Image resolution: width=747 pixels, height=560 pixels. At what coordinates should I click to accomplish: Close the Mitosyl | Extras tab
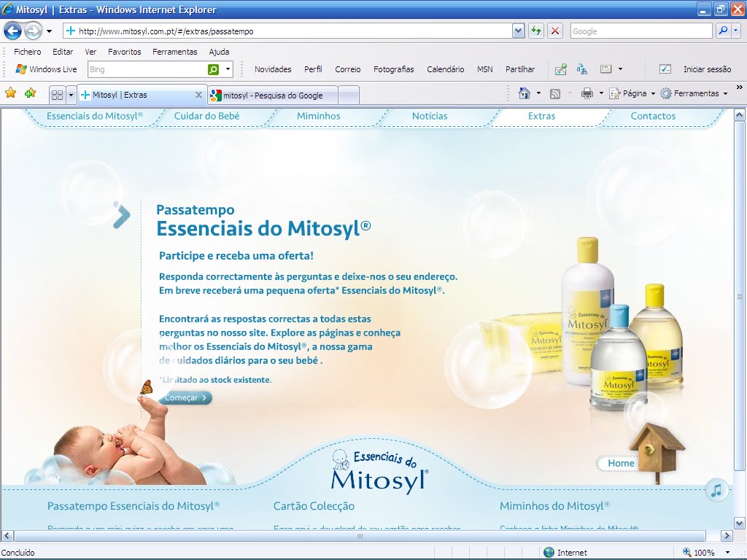point(198,95)
